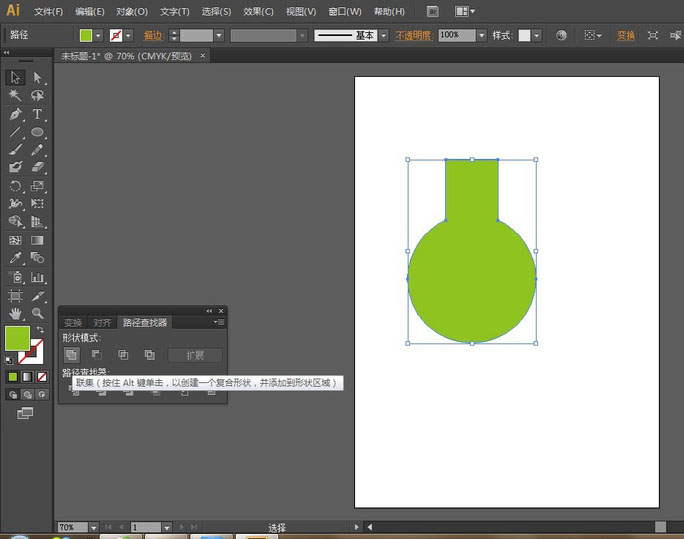The height and width of the screenshot is (539, 684).
Task: Set paint mode to None
Action: (x=41, y=377)
